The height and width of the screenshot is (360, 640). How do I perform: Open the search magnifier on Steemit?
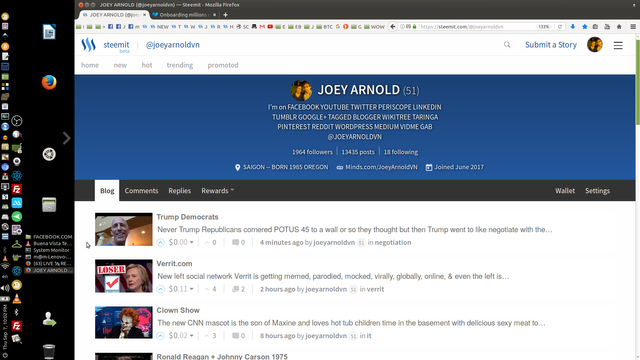click(507, 44)
